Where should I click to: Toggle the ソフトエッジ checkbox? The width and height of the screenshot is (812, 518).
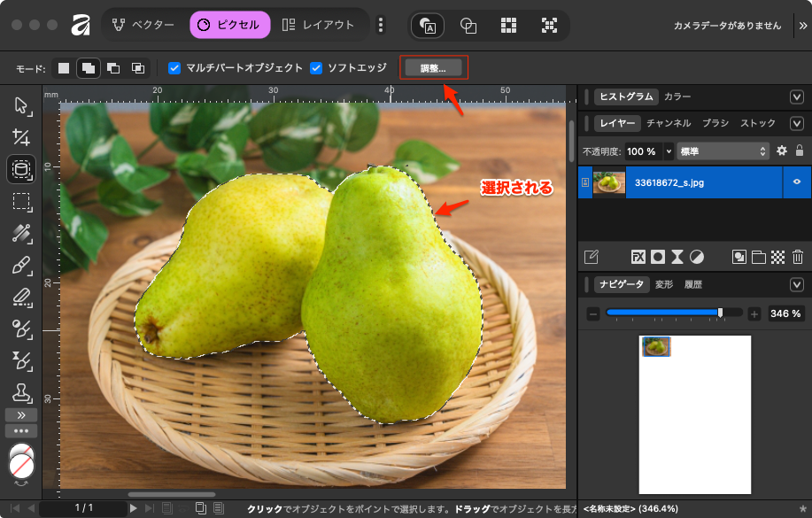click(316, 67)
